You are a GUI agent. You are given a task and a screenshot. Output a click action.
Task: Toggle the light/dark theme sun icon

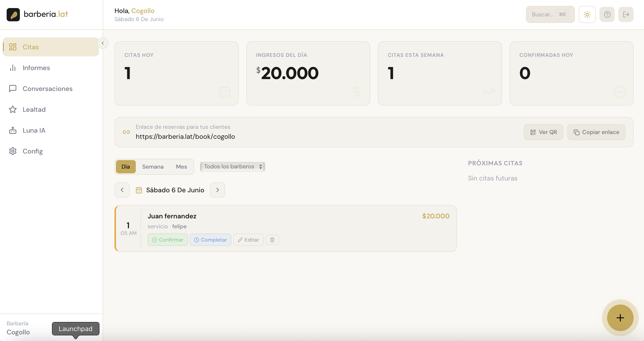pyautogui.click(x=587, y=14)
